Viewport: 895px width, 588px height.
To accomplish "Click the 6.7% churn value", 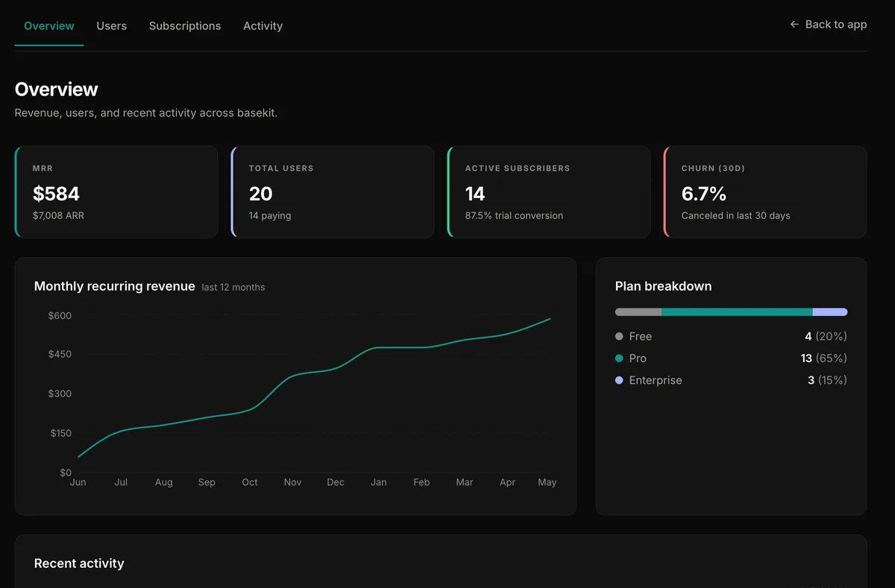I will (x=704, y=194).
